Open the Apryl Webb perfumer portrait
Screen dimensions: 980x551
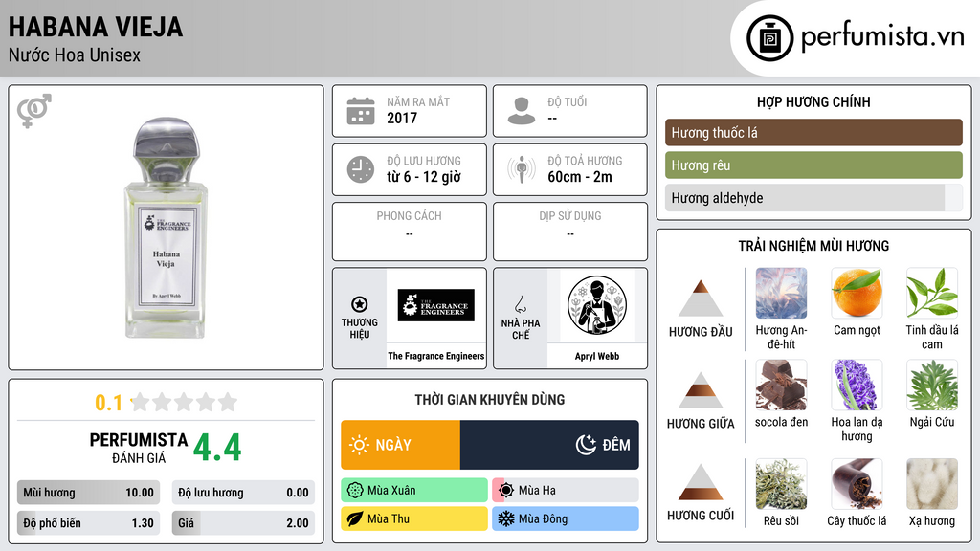click(x=597, y=305)
